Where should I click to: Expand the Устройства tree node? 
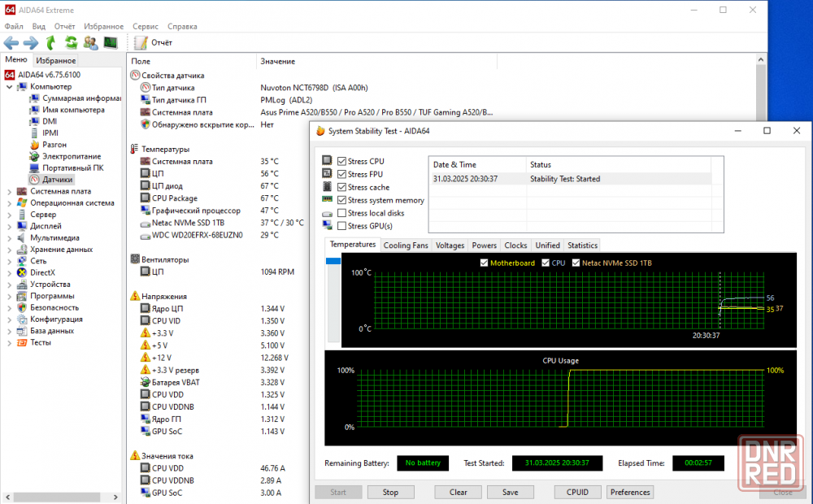click(x=9, y=285)
